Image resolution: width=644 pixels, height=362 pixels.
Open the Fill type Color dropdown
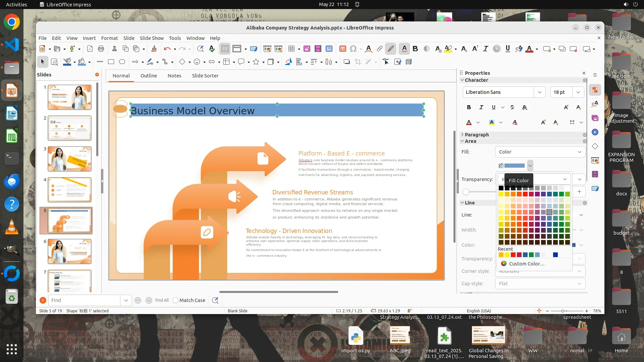[540, 152]
